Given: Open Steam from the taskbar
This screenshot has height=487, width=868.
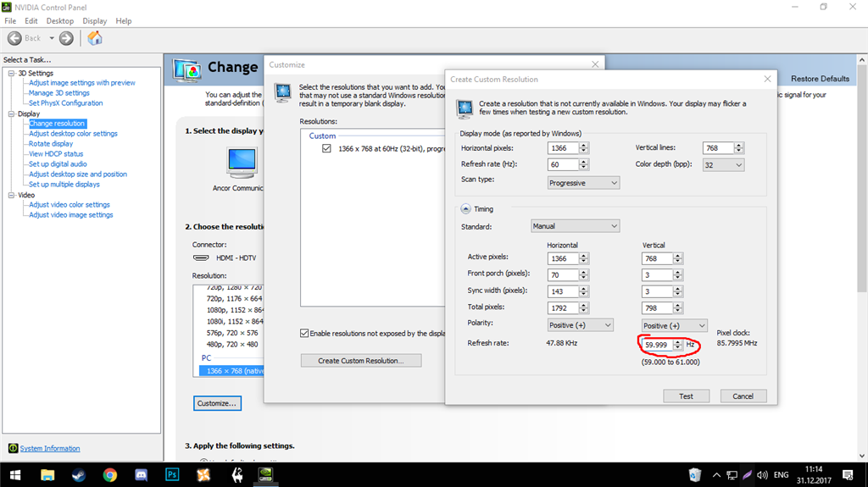Looking at the screenshot, I should [x=79, y=475].
